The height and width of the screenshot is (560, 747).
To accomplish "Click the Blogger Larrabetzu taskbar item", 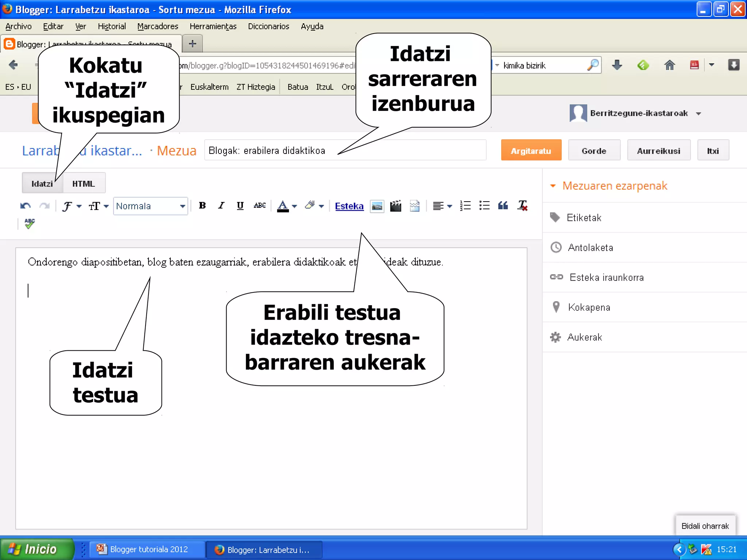I will pyautogui.click(x=264, y=549).
